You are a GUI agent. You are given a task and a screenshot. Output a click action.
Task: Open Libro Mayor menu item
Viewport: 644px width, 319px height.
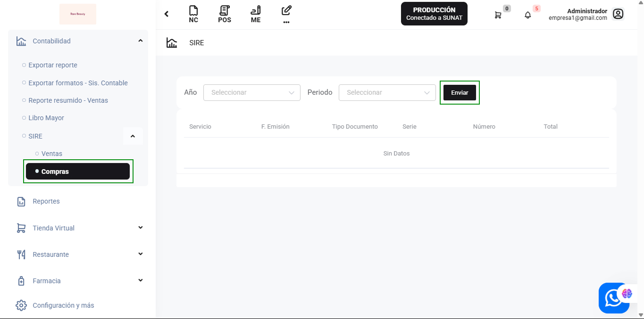(x=46, y=118)
